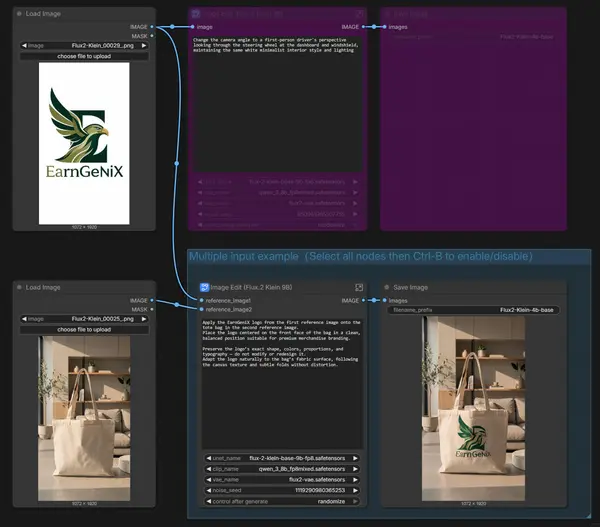Click the link midpoint going into reference_image2

[x=176, y=305]
